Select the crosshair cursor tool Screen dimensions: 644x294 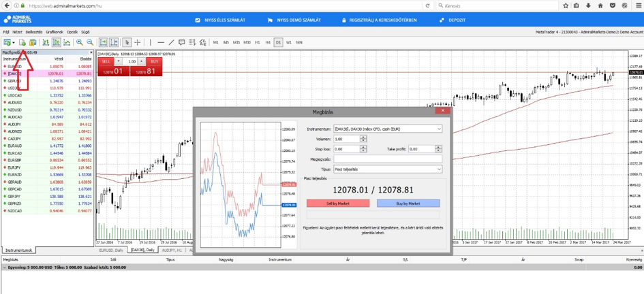click(x=137, y=42)
